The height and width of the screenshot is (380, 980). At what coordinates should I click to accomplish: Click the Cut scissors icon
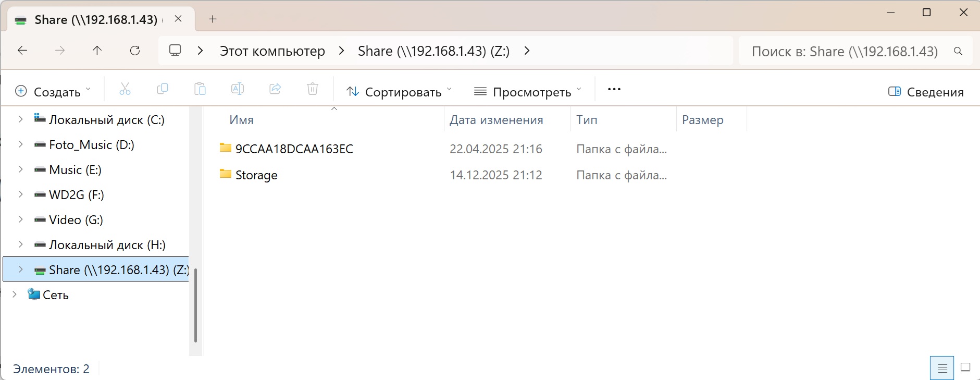pyautogui.click(x=125, y=89)
